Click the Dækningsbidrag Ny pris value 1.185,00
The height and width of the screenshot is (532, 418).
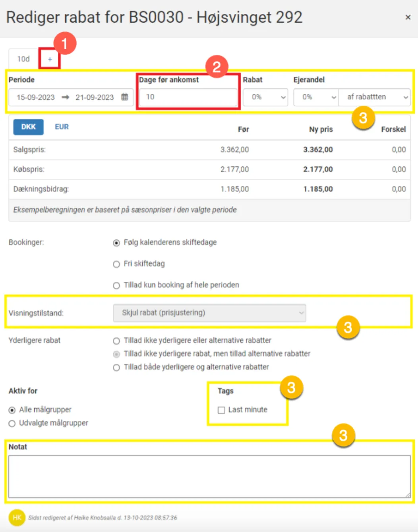pyautogui.click(x=318, y=189)
